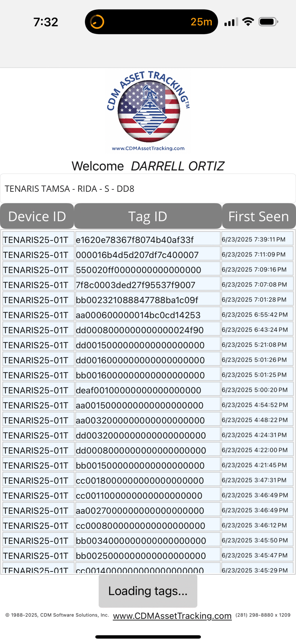The image size is (296, 644).
Task: Sort by the Device ID column header
Action: [37, 216]
